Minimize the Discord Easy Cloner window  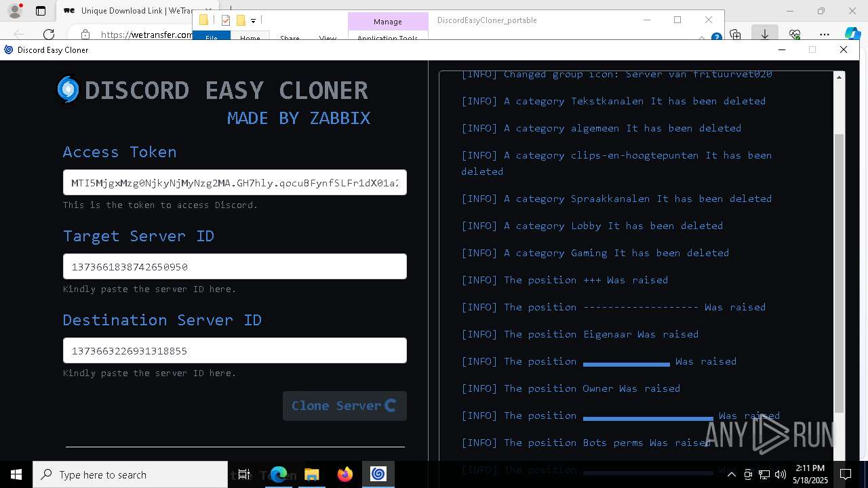[x=781, y=49]
